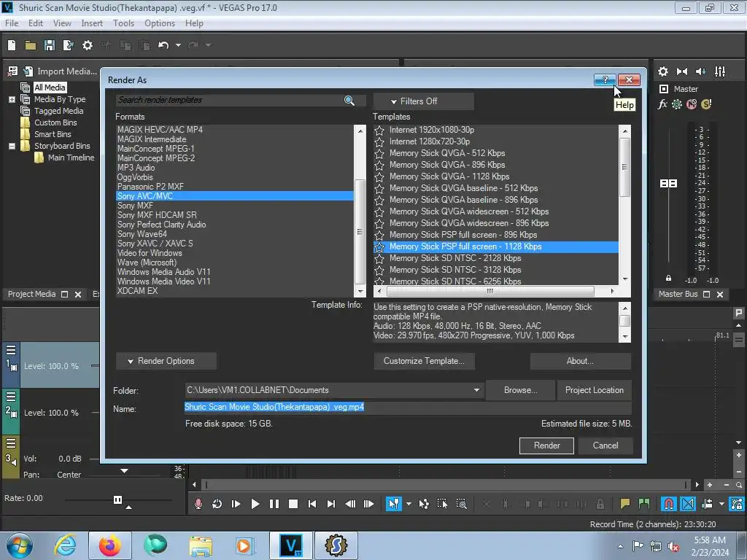Star the Memory Stick SD NTSC - 2128 Kbps template
The width and height of the screenshot is (747, 560).
pos(379,259)
